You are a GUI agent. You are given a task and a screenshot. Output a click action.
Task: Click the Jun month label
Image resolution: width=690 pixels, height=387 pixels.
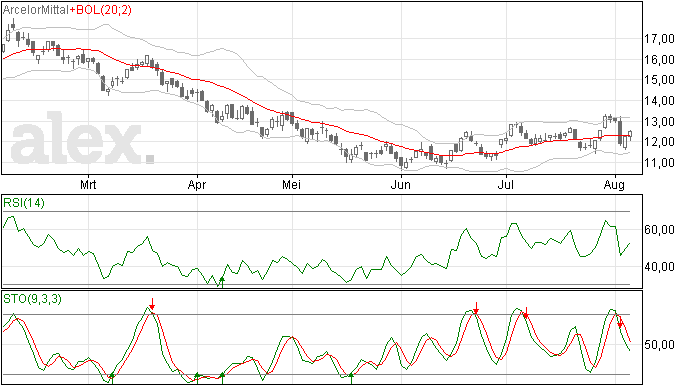pos(401,184)
